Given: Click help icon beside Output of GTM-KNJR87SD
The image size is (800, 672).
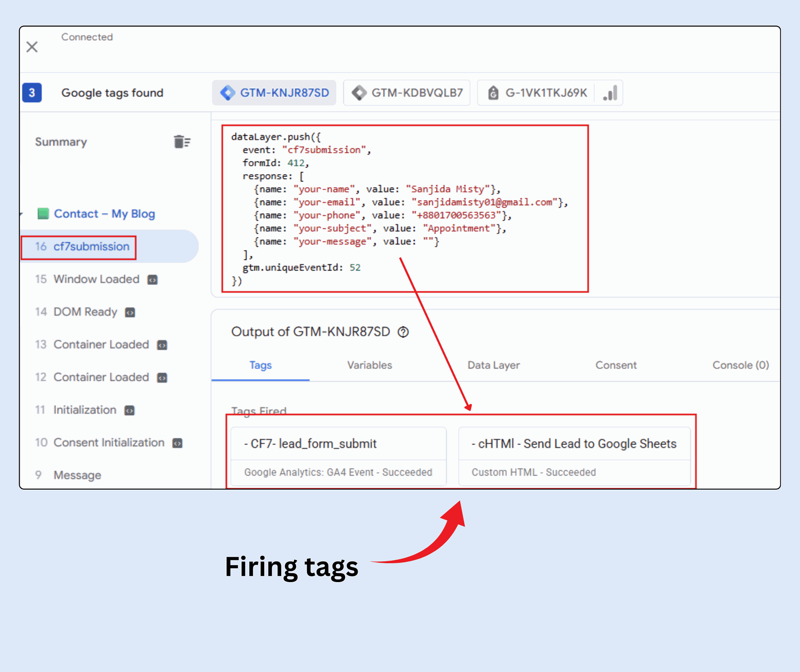Looking at the screenshot, I should tap(403, 332).
